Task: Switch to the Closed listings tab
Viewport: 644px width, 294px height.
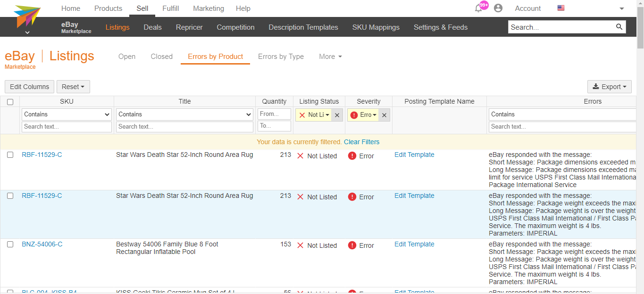Action: (x=162, y=57)
